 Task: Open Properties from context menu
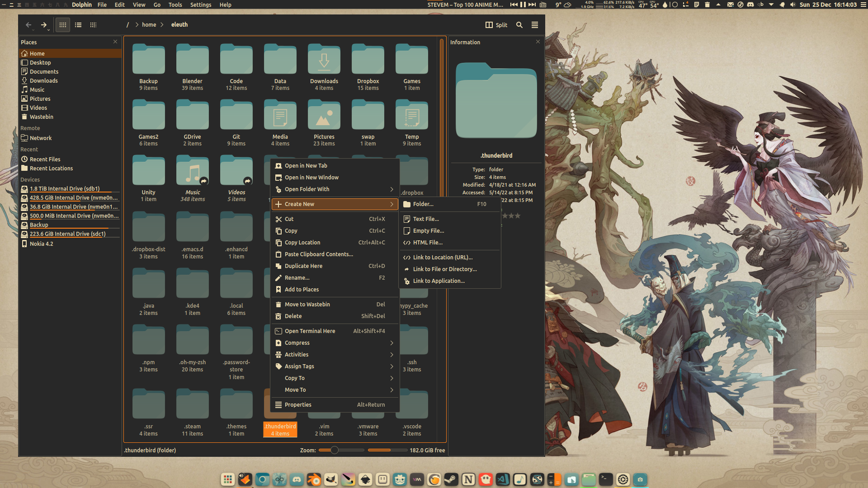335,405
